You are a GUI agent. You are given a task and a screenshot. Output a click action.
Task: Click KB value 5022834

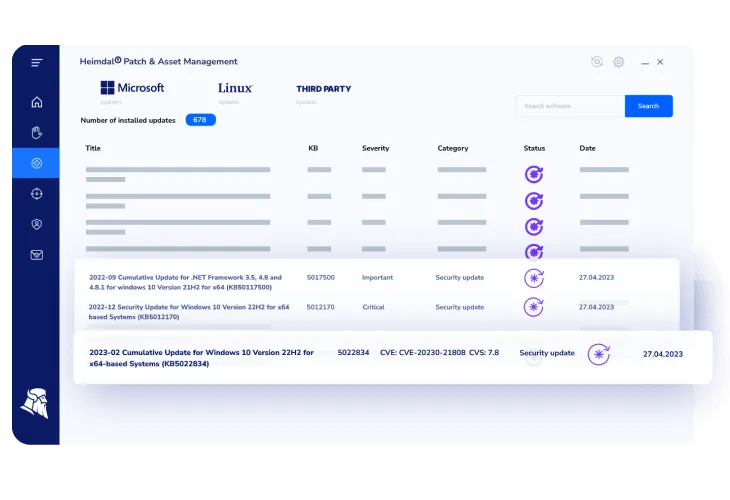353,353
